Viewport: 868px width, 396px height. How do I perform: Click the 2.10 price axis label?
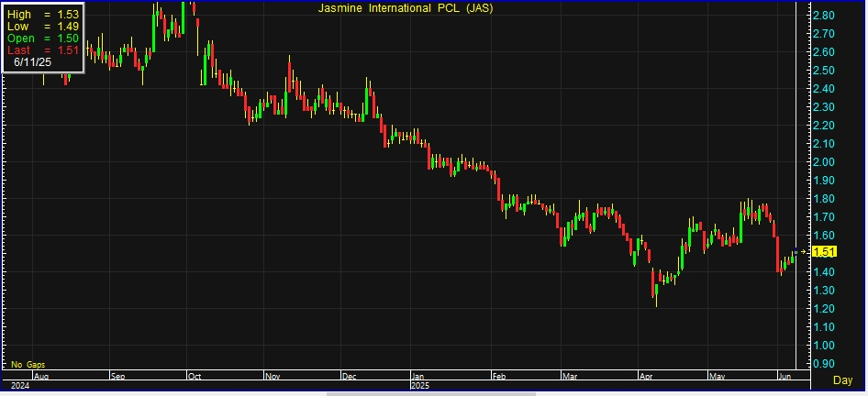click(x=824, y=144)
